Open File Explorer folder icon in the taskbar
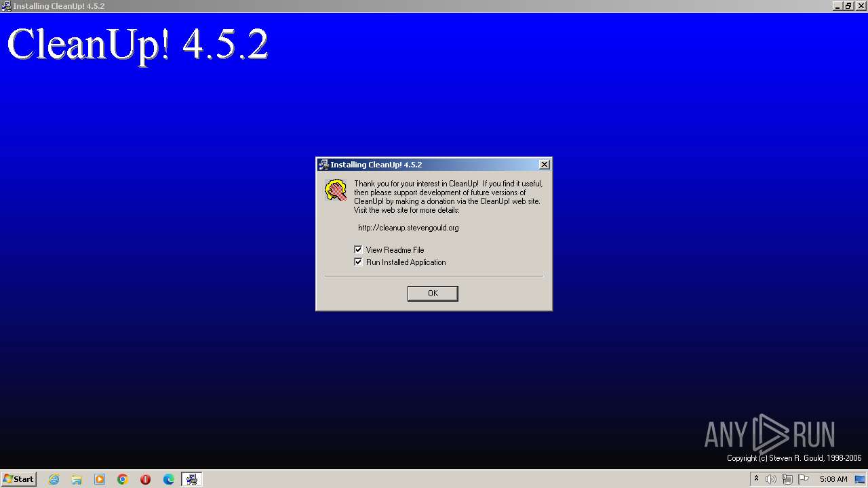This screenshot has width=868, height=488. (77, 479)
